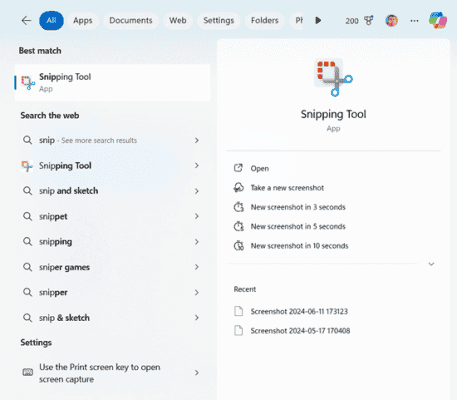
Task: Select the Snipping Tool web suggestion
Action: (113, 166)
